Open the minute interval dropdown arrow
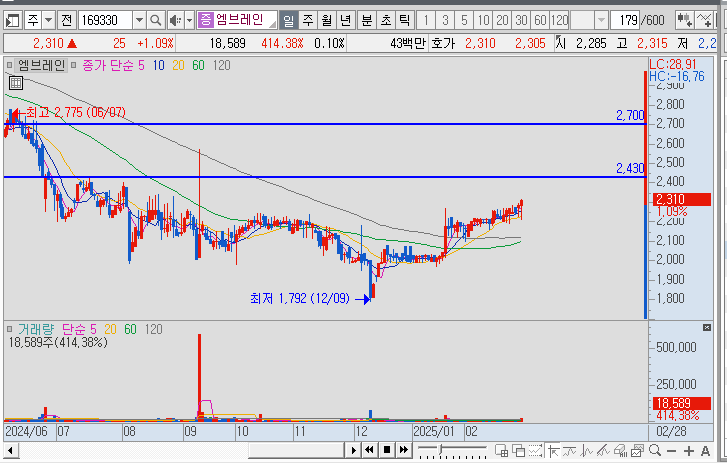This screenshot has width=727, height=463. click(601, 20)
